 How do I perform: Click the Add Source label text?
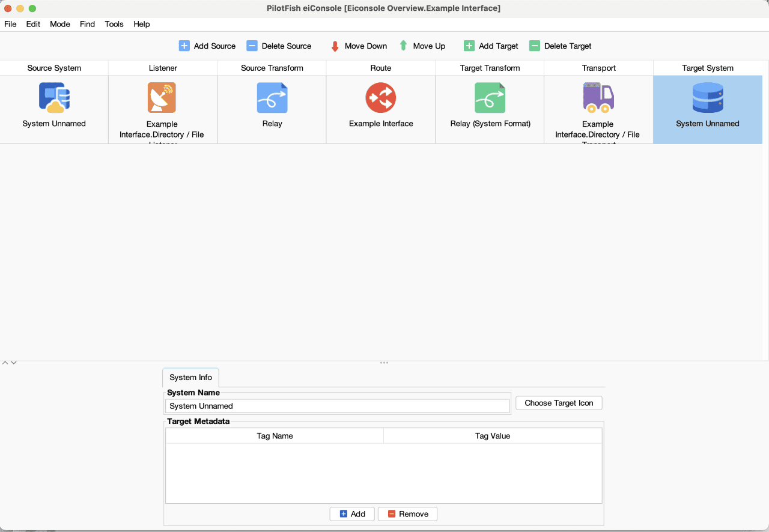point(214,46)
